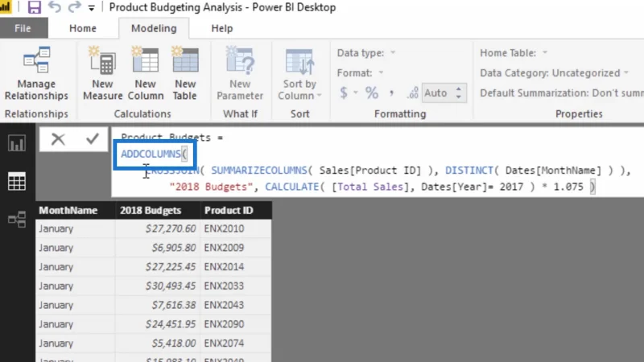Select the MonthName column header
Screen dimensions: 644x362
pos(75,210)
